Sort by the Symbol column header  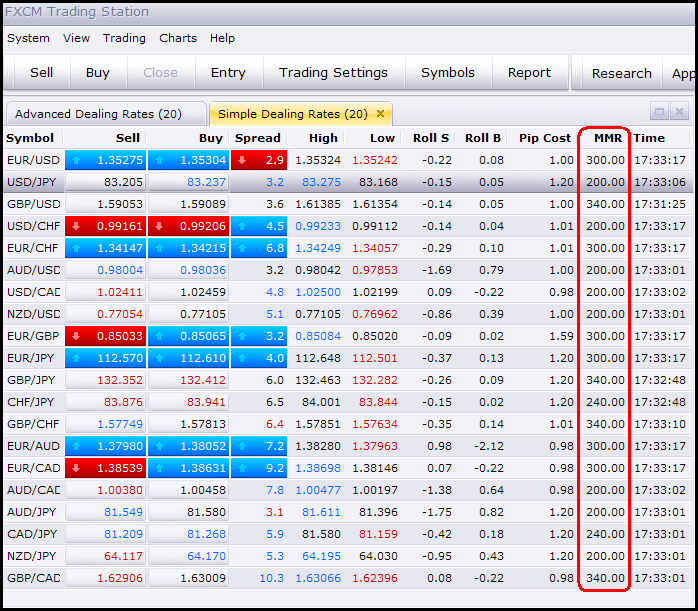click(x=30, y=138)
